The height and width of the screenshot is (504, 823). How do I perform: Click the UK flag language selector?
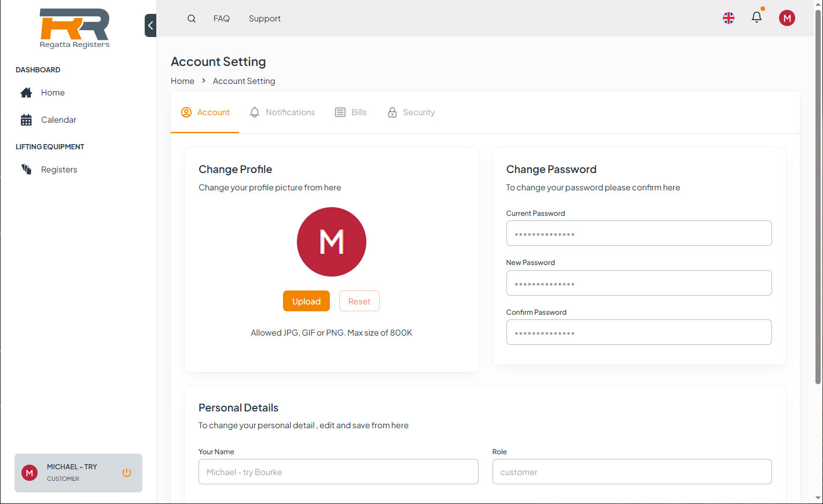point(728,17)
